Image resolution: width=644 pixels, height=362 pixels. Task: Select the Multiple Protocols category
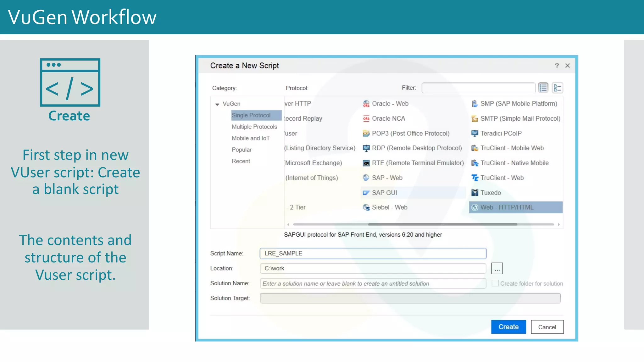[x=254, y=127]
